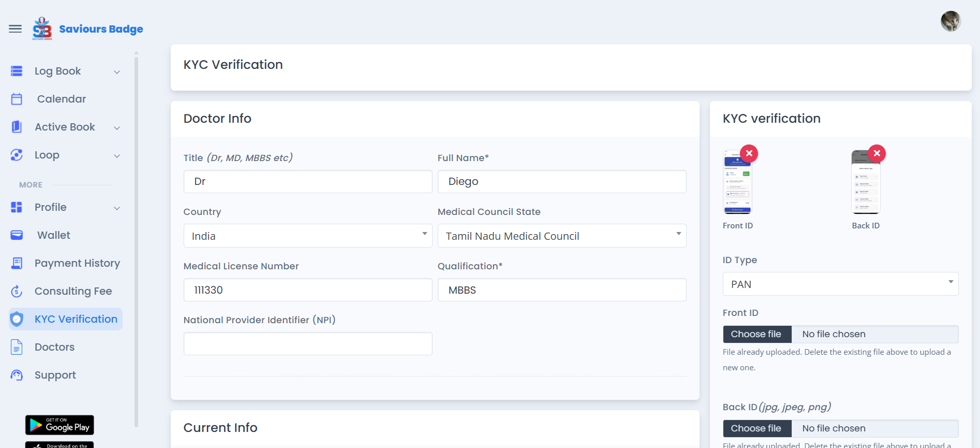Open the Country dropdown
Image resolution: width=980 pixels, height=448 pixels.
pos(307,236)
